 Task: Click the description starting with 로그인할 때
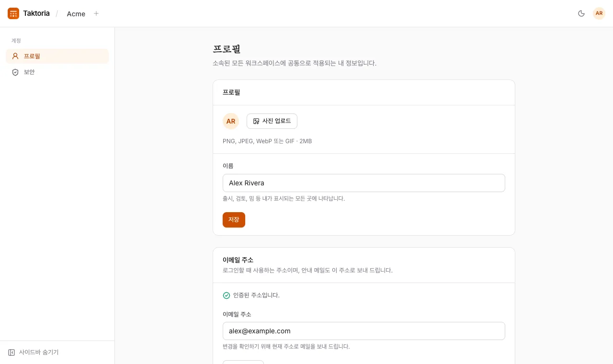tap(307, 270)
